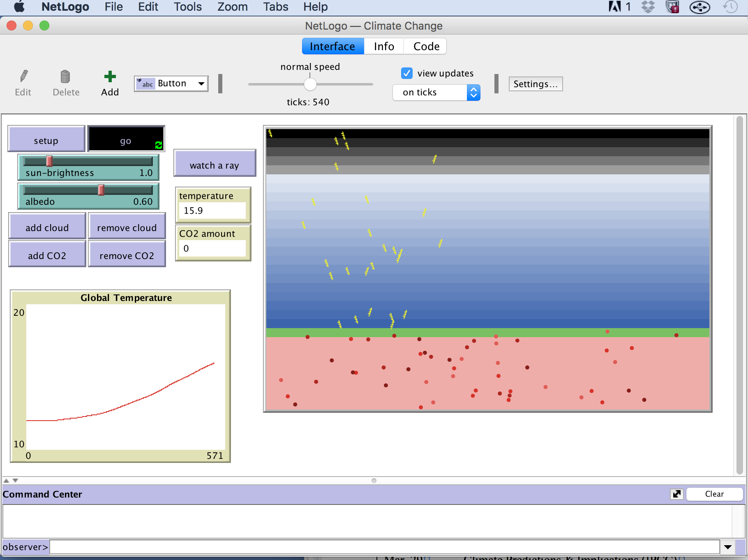Open the Dropbox menu bar icon
Viewport: 748px width, 560px height.
pyautogui.click(x=648, y=7)
